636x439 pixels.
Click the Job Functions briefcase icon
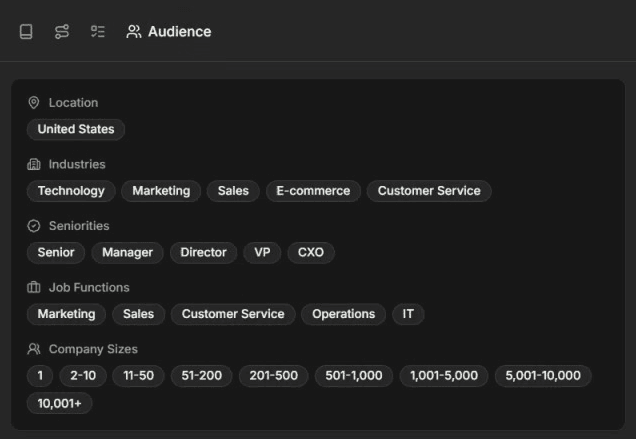pyautogui.click(x=34, y=288)
